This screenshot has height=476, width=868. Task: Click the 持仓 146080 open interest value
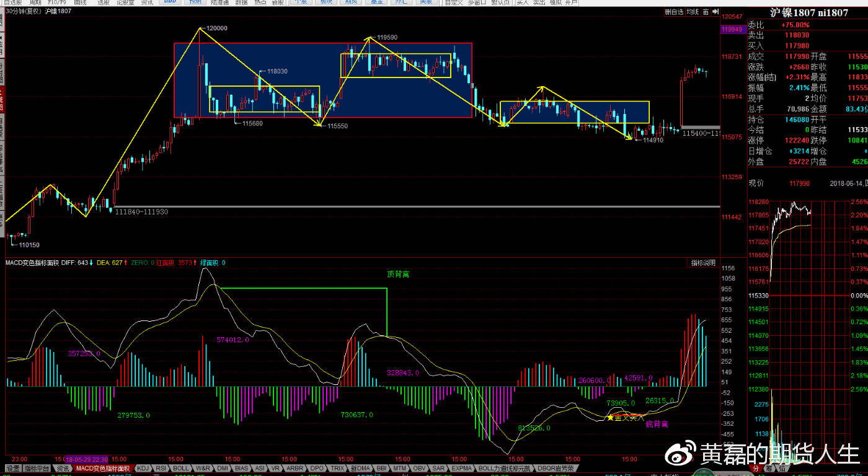click(797, 120)
